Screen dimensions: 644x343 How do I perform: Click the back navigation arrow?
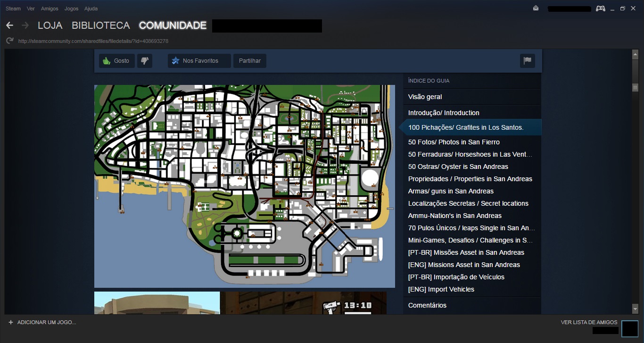pyautogui.click(x=9, y=25)
